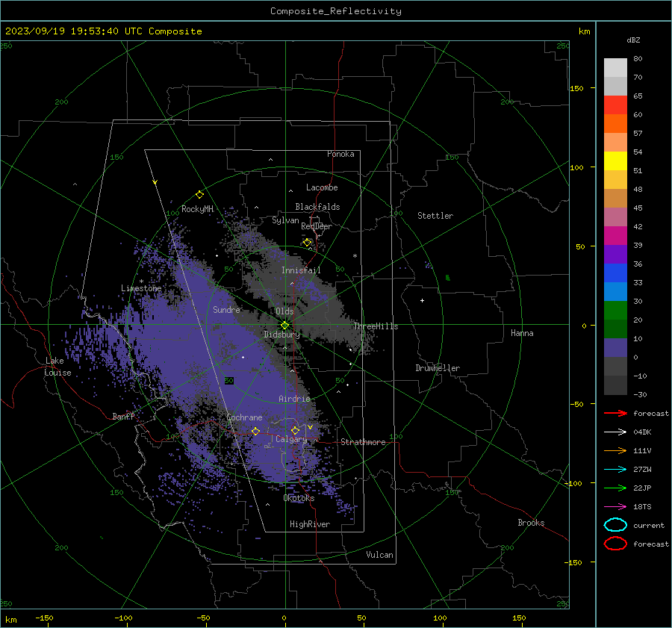This screenshot has width=672, height=628.
Task: Click the Blackfalds city label
Action: coord(317,207)
